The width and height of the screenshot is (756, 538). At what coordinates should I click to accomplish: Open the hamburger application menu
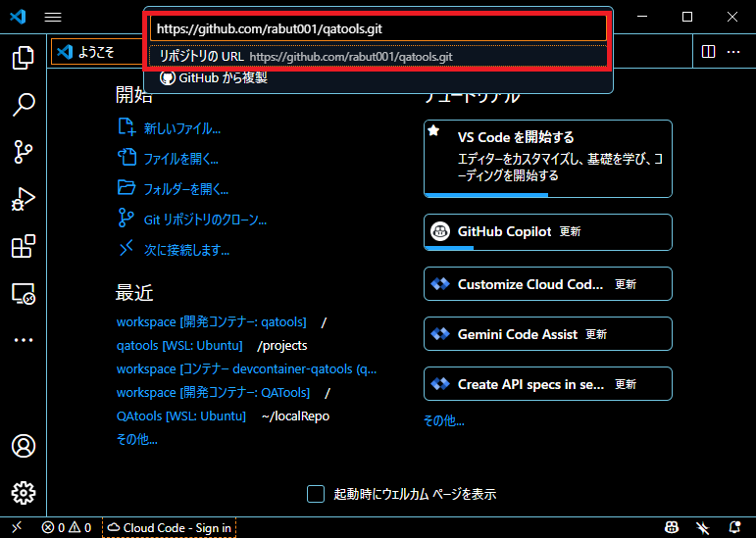[53, 17]
